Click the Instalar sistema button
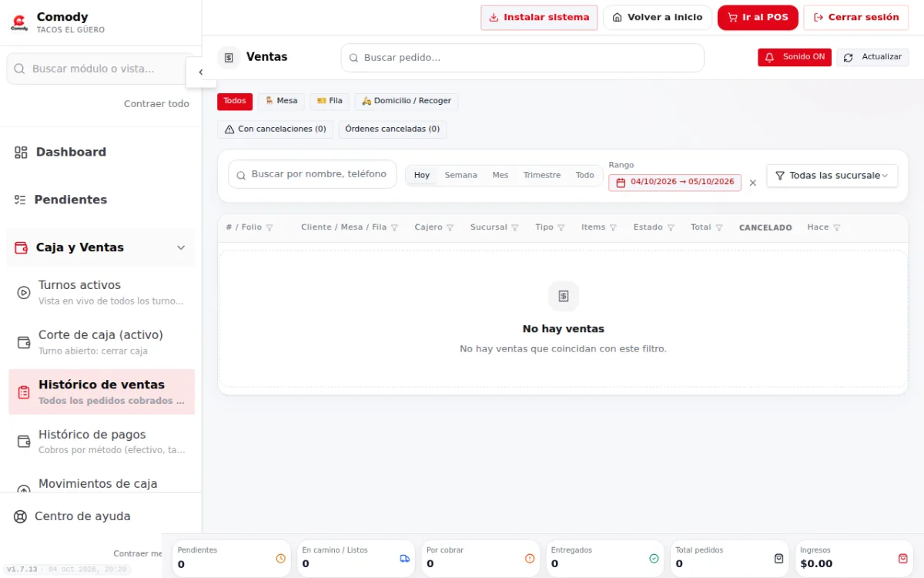This screenshot has height=578, width=924. point(539,18)
